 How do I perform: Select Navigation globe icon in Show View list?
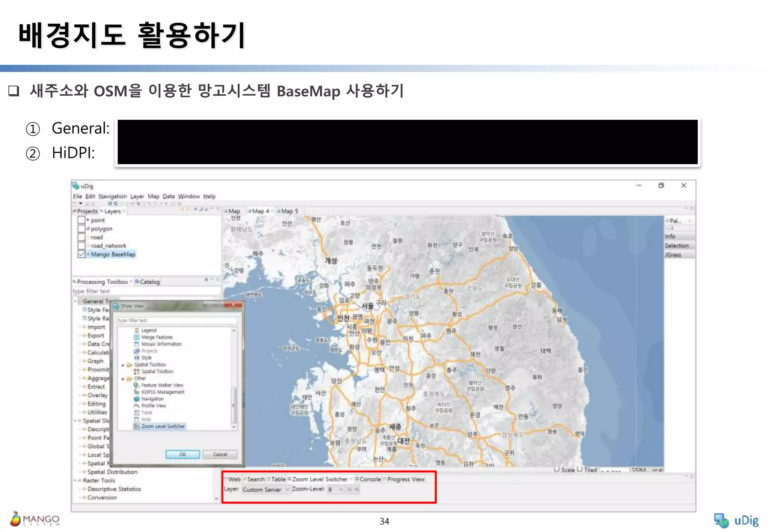coord(137,399)
